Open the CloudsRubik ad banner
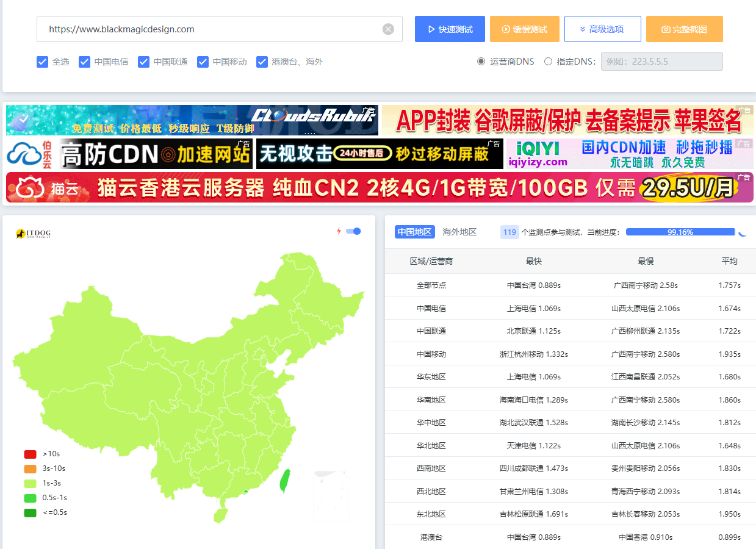Screen dimensions: 756x549 (192, 120)
